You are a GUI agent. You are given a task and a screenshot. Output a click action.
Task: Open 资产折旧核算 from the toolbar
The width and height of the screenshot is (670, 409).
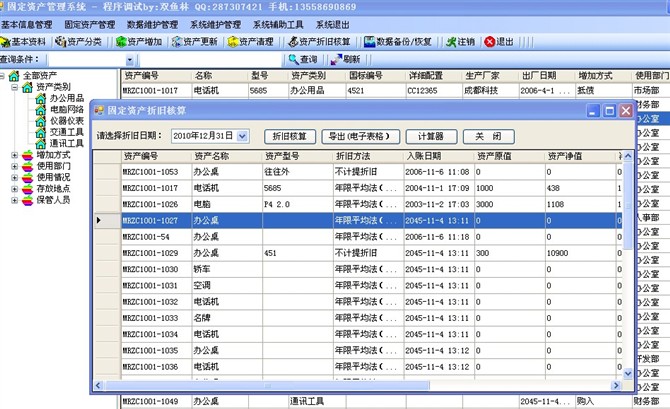[x=319, y=41]
